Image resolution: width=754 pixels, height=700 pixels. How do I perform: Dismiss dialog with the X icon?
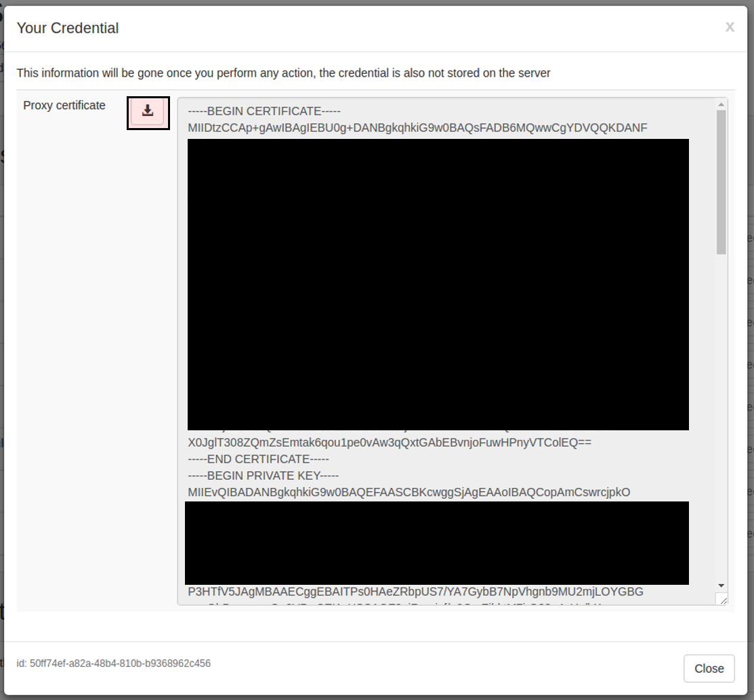[x=730, y=27]
